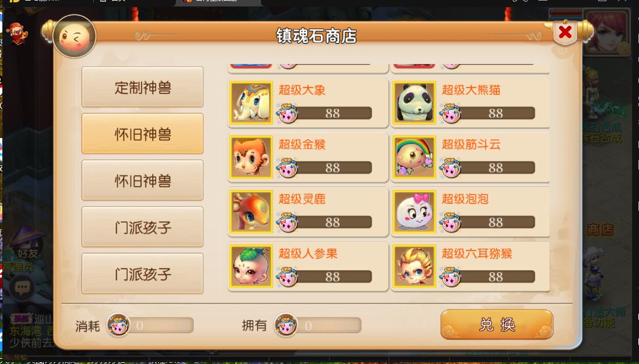
Task: Click the winking face avatar badge
Action: tap(74, 37)
